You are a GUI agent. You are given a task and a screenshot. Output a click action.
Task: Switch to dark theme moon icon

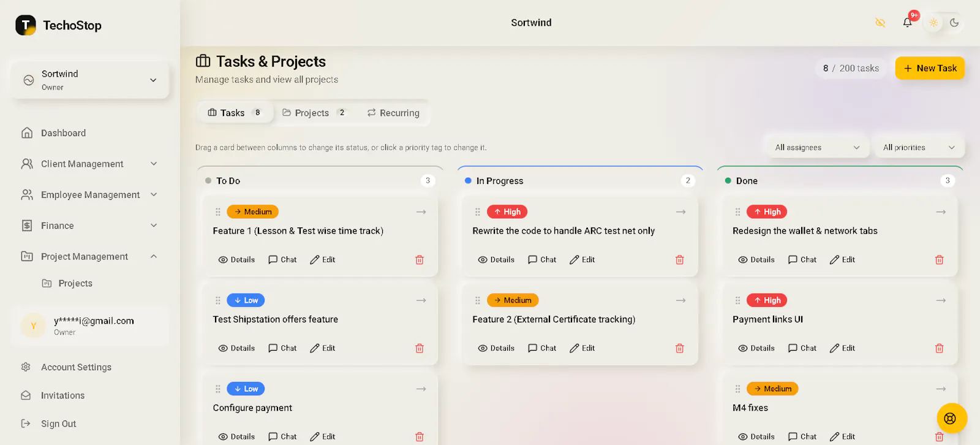coord(954,23)
